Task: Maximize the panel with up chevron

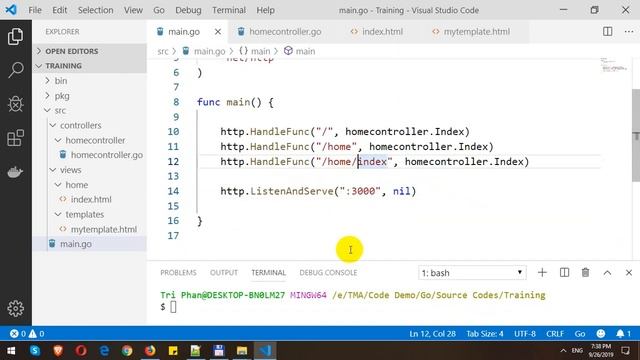Action: [607, 273]
